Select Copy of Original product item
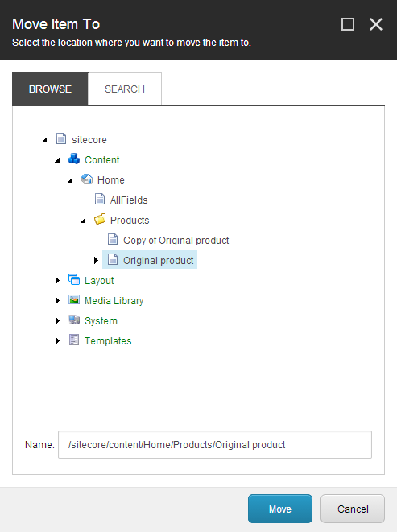The width and height of the screenshot is (397, 532). point(176,241)
